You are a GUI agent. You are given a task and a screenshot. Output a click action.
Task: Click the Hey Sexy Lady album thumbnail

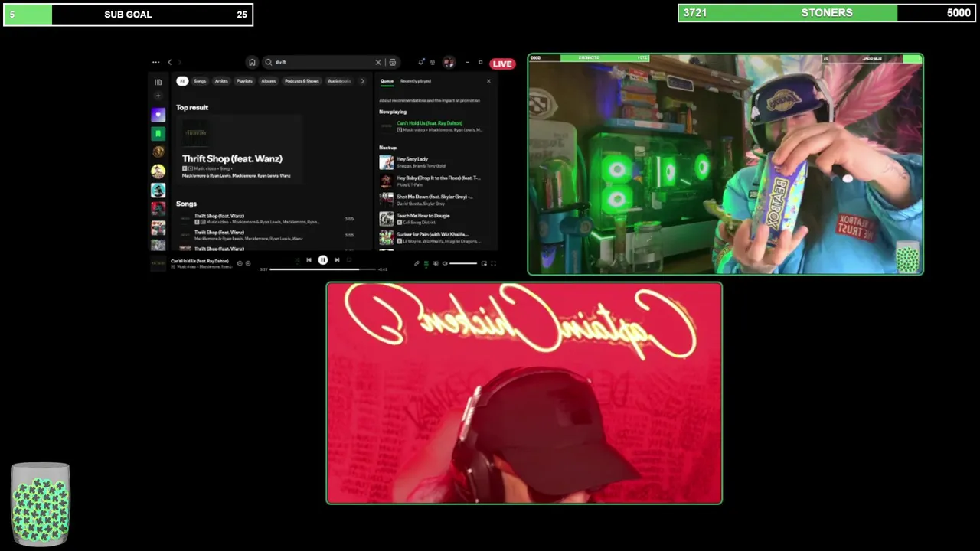[x=387, y=162]
